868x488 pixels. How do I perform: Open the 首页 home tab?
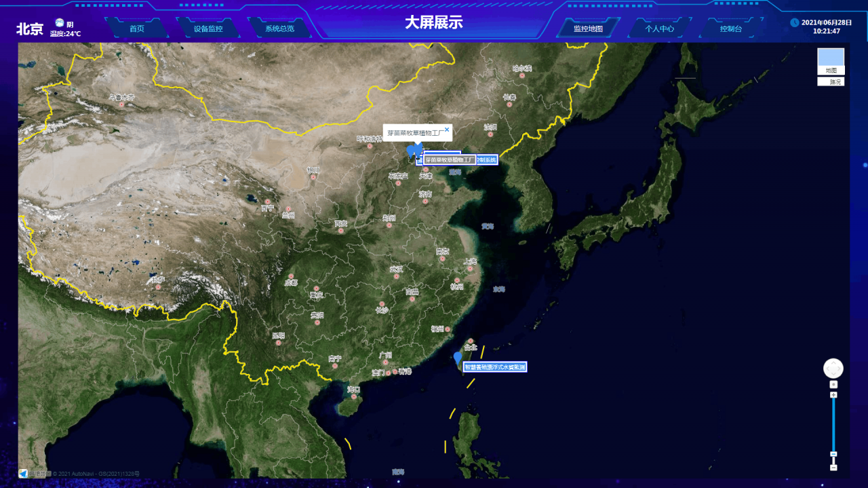[137, 29]
